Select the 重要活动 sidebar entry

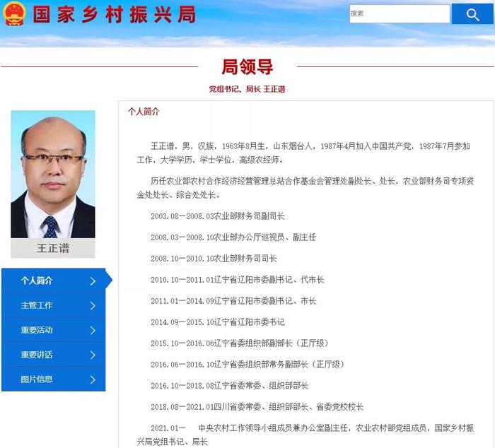point(54,330)
